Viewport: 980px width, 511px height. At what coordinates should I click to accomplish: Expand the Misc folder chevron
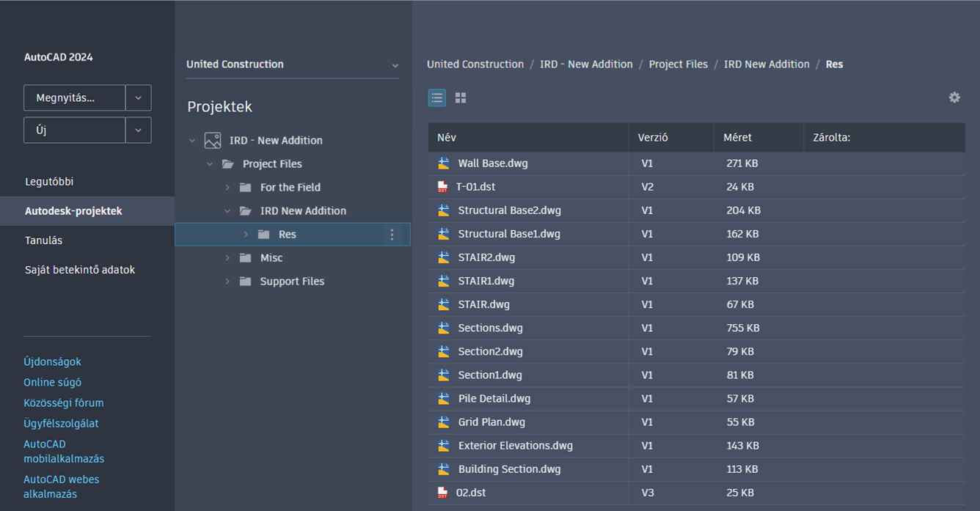[x=227, y=257]
